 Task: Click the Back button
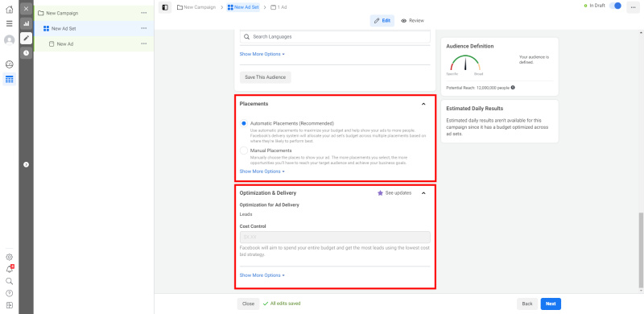click(x=527, y=304)
